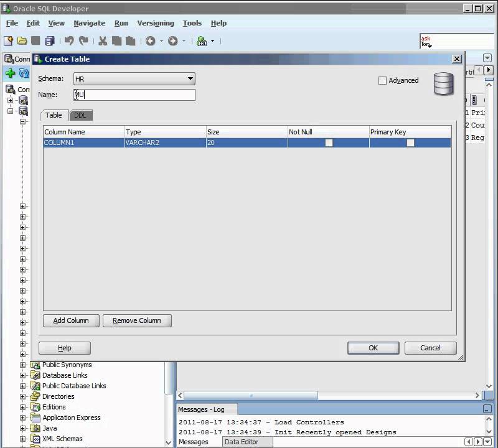
Task: Click the Java tree icon
Action: (35, 428)
